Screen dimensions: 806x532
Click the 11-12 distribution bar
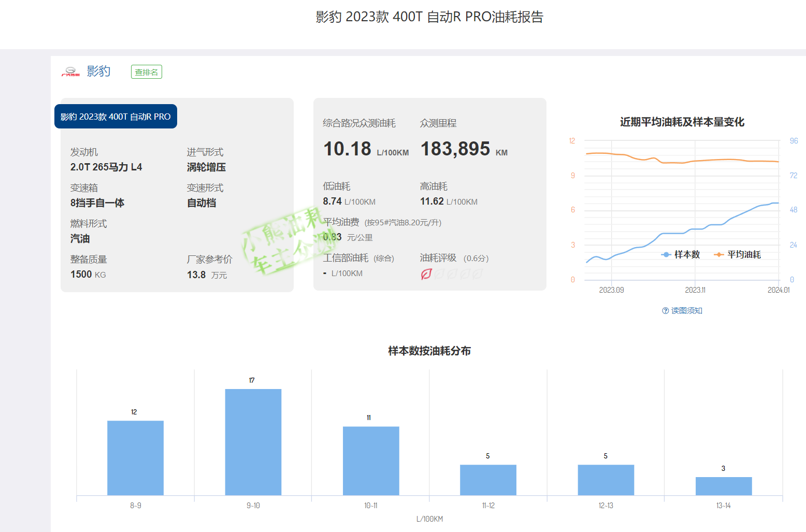point(488,480)
